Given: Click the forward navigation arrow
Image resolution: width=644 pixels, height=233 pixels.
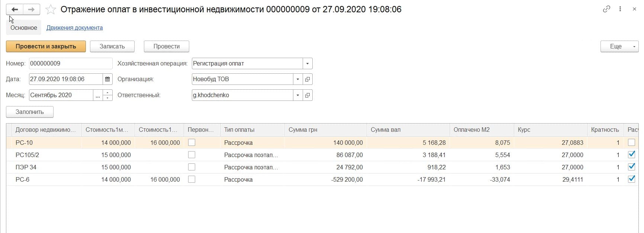Looking at the screenshot, I should (x=32, y=9).
